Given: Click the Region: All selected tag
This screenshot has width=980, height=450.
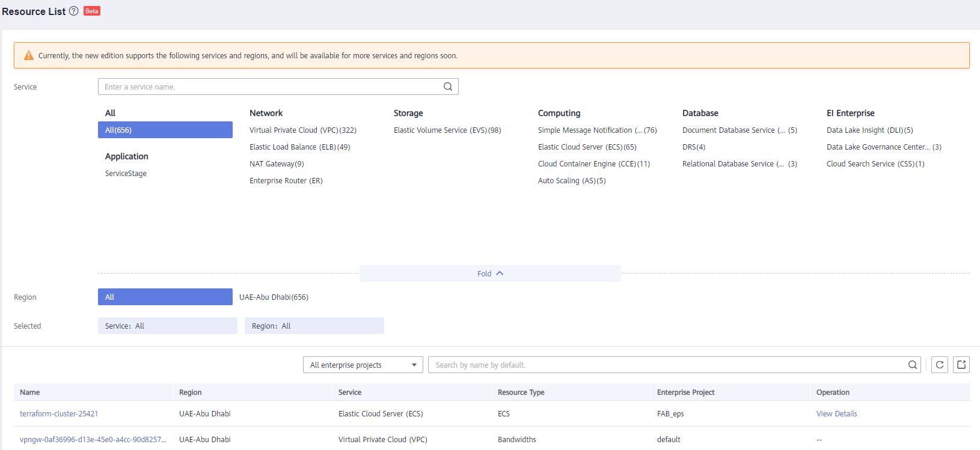Looking at the screenshot, I should tap(313, 326).
